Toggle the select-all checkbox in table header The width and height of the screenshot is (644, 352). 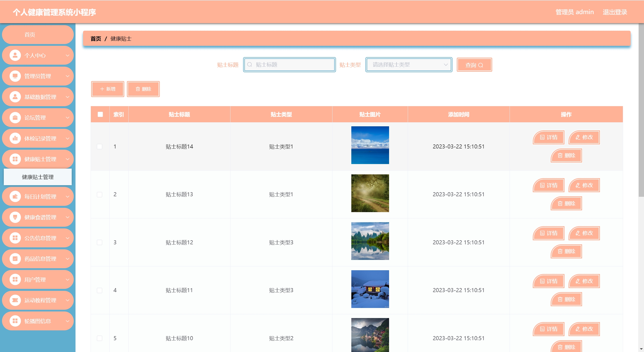pos(100,114)
